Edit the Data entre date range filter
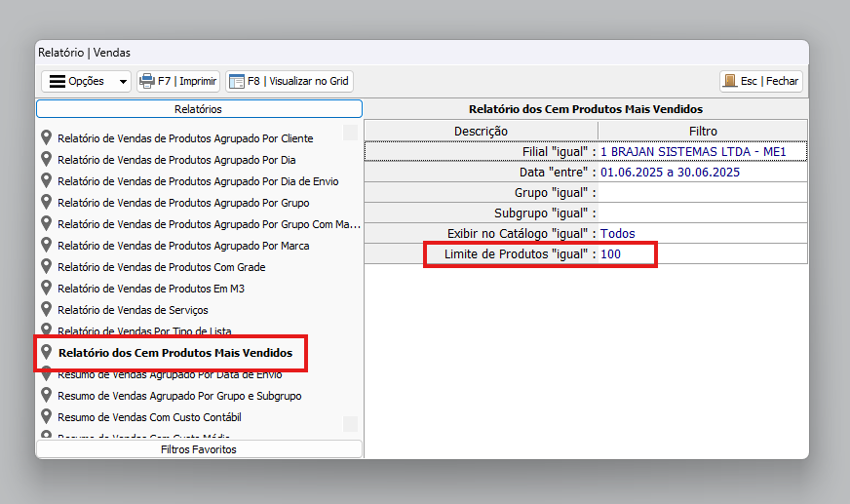 coord(670,173)
